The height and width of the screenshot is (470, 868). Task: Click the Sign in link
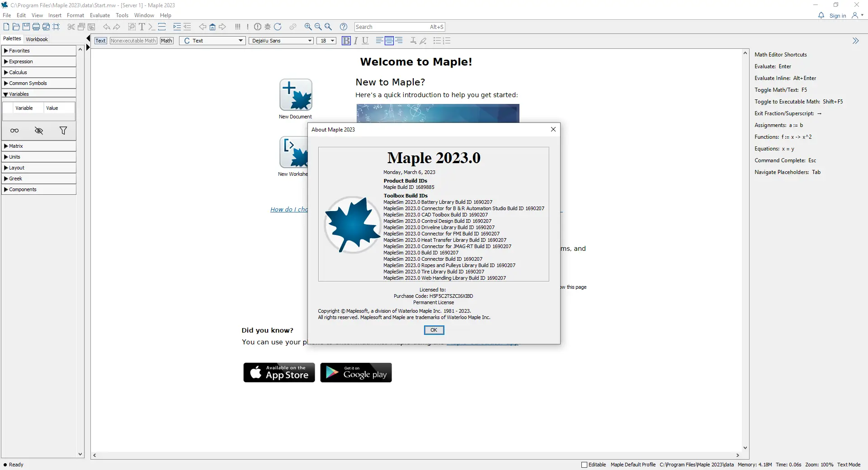838,16
